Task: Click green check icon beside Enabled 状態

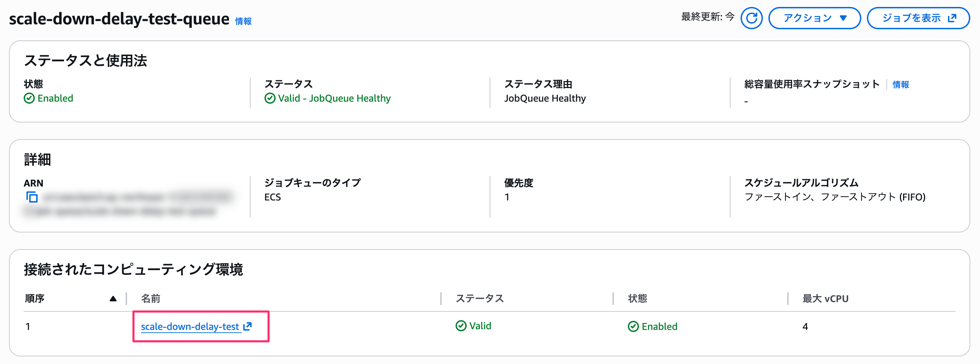Action: pyautogui.click(x=29, y=98)
